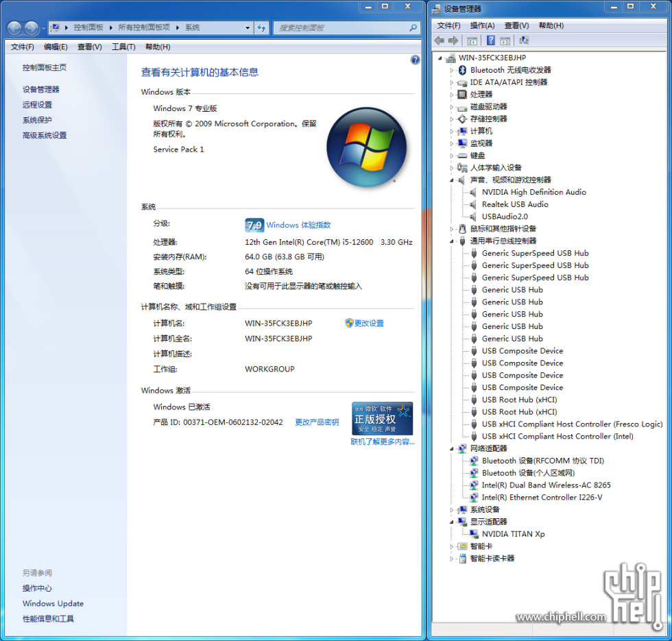Click the 7.9 Windows Experience Index badge
Viewport: 672px width, 641px height.
pos(254,225)
